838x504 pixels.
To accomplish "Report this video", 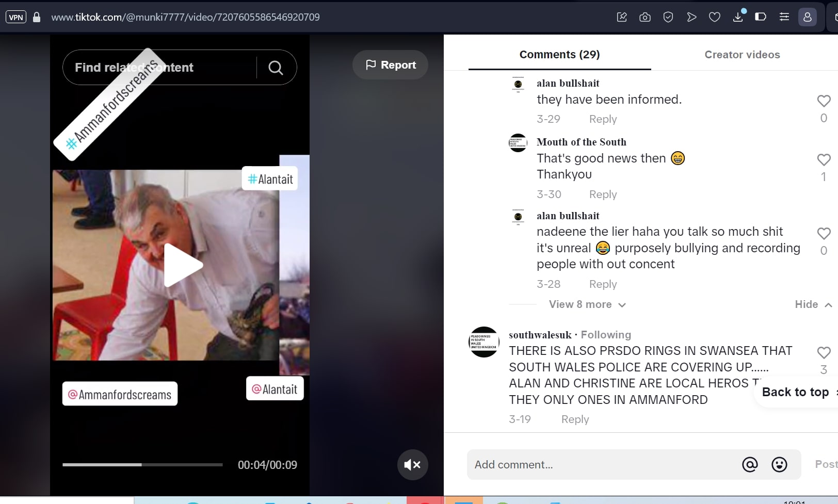I will (391, 65).
